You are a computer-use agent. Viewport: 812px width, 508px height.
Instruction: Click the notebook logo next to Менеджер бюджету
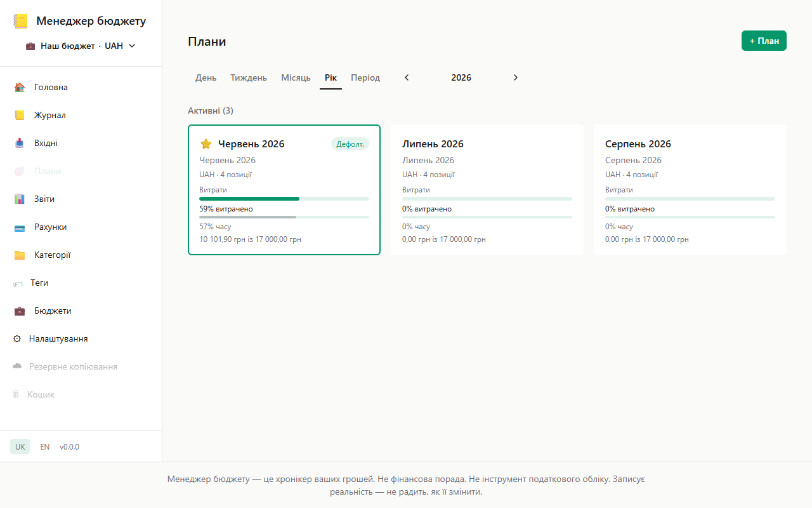[20, 21]
